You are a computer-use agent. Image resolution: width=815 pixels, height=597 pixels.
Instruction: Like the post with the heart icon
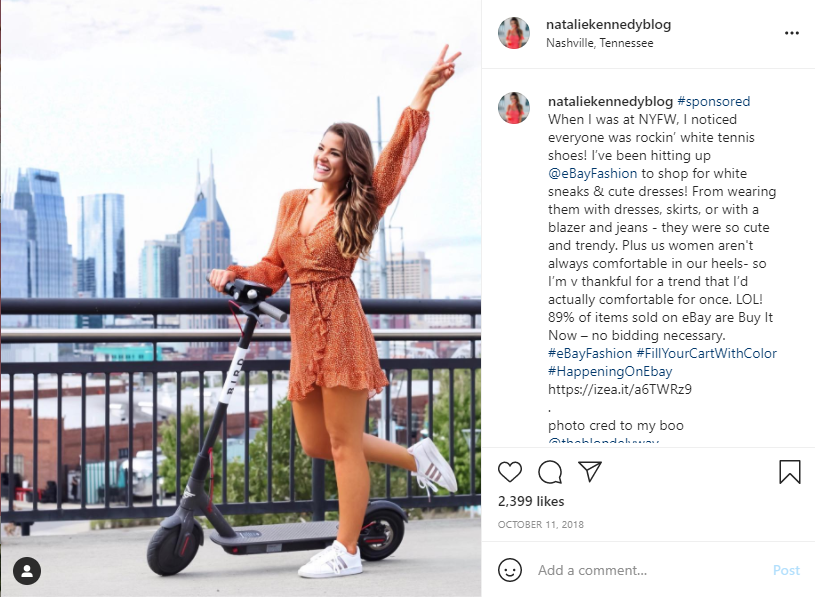click(x=509, y=472)
